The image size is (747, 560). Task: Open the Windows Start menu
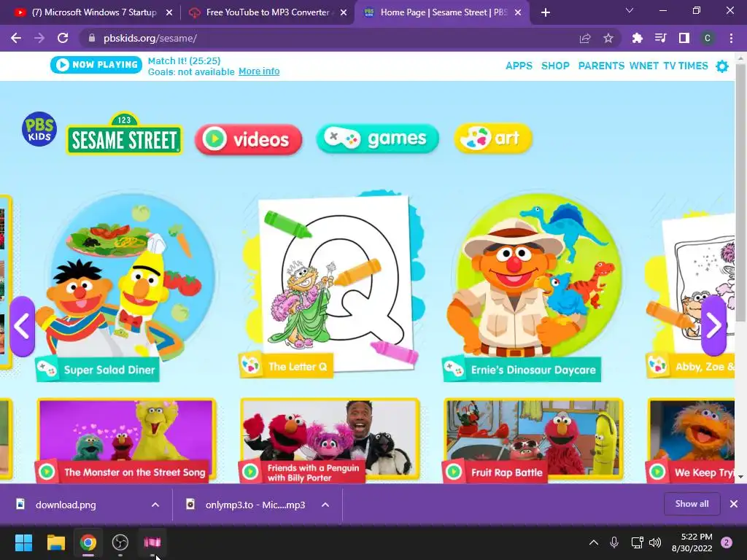click(23, 542)
